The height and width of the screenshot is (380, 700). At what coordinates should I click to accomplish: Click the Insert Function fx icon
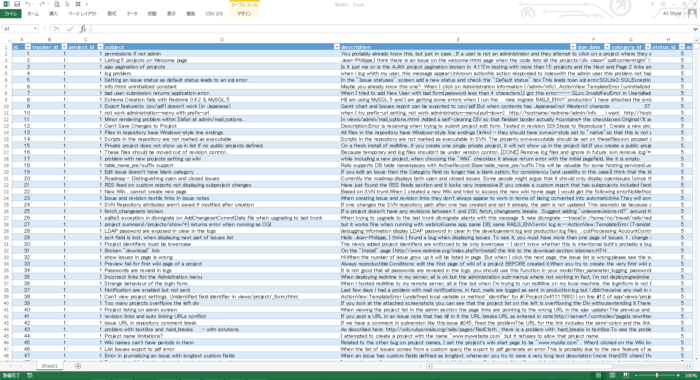pyautogui.click(x=83, y=29)
